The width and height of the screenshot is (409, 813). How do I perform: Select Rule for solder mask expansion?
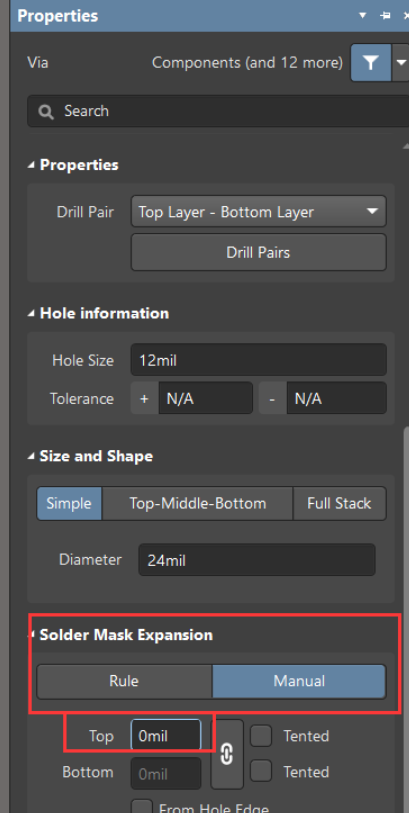124,681
